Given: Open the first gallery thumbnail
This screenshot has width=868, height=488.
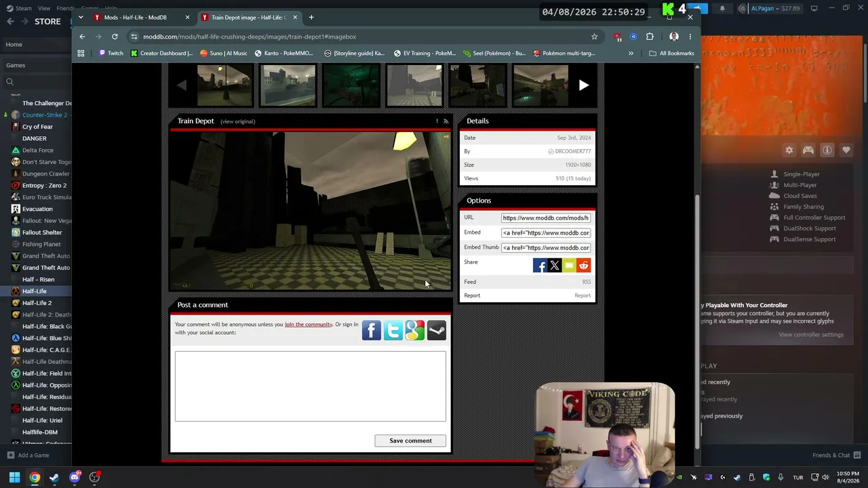Looking at the screenshot, I should point(224,85).
